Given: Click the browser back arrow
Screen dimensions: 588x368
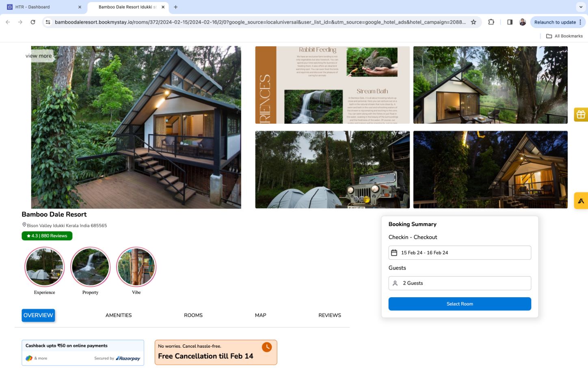Looking at the screenshot, I should click(8, 22).
